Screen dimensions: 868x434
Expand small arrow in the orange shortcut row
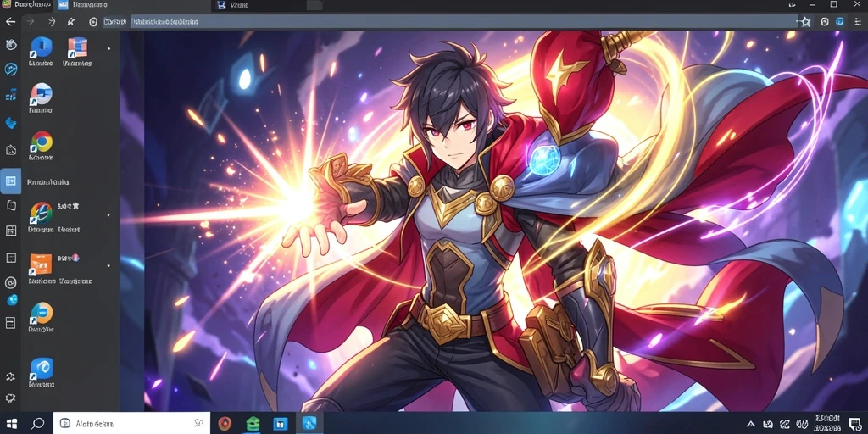(108, 265)
